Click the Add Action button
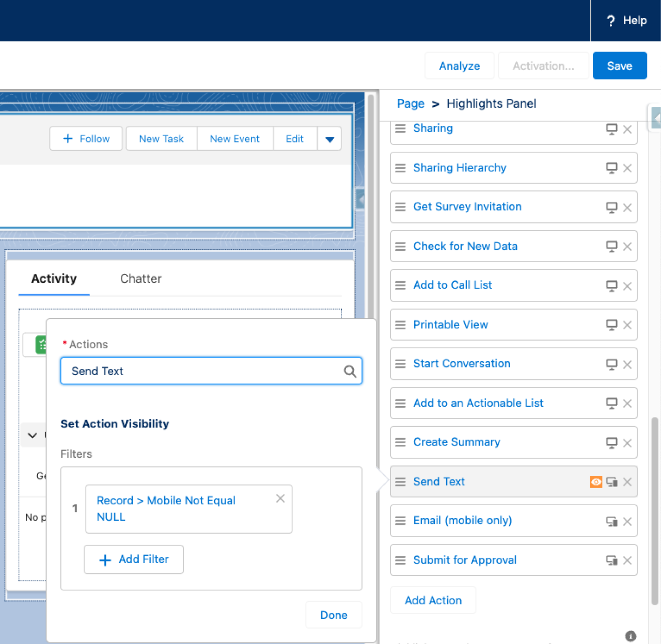This screenshot has height=644, width=661. coord(433,600)
